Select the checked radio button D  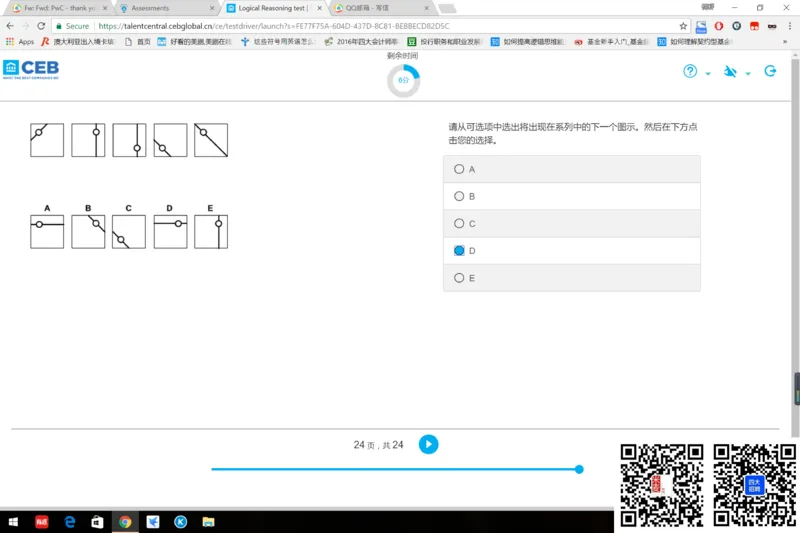(459, 250)
